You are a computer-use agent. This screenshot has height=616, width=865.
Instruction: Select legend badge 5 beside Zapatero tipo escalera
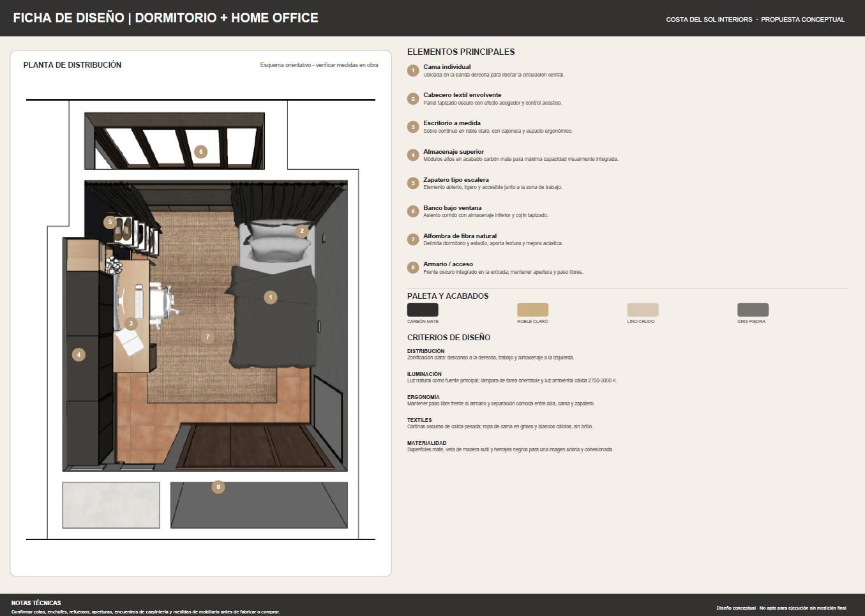[x=413, y=183]
